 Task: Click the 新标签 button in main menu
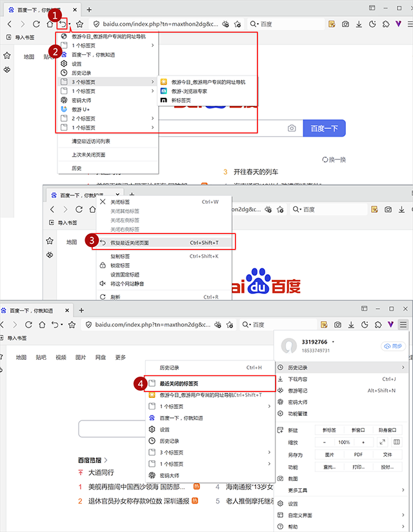[329, 430]
